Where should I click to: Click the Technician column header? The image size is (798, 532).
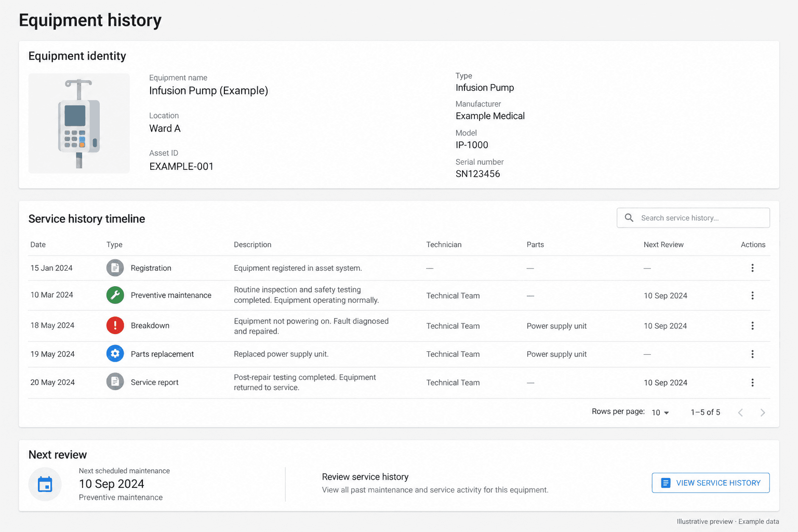coord(444,245)
